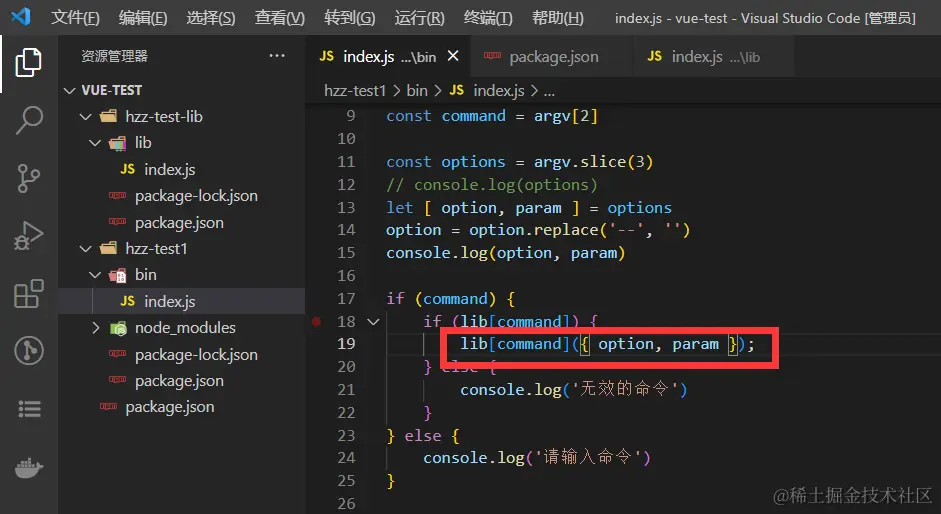Open 运行(R) menu
The image size is (941, 514).
[x=419, y=18]
